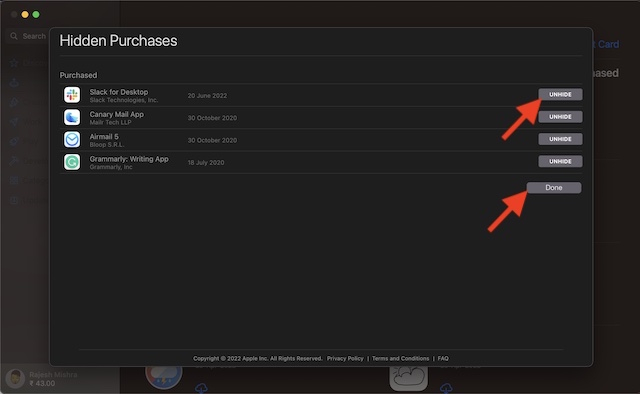Open Categories via grid icon in sidebar
The height and width of the screenshot is (394, 640).
click(14, 180)
